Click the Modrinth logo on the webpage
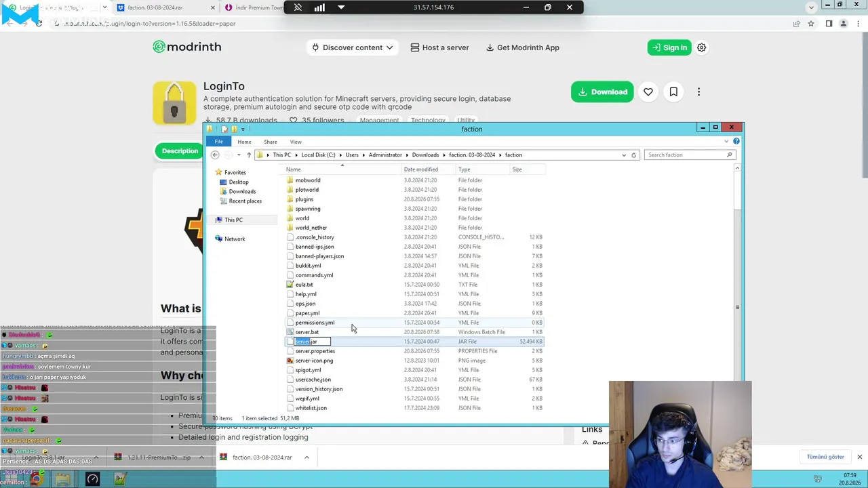868x488 pixels. pyautogui.click(x=187, y=47)
